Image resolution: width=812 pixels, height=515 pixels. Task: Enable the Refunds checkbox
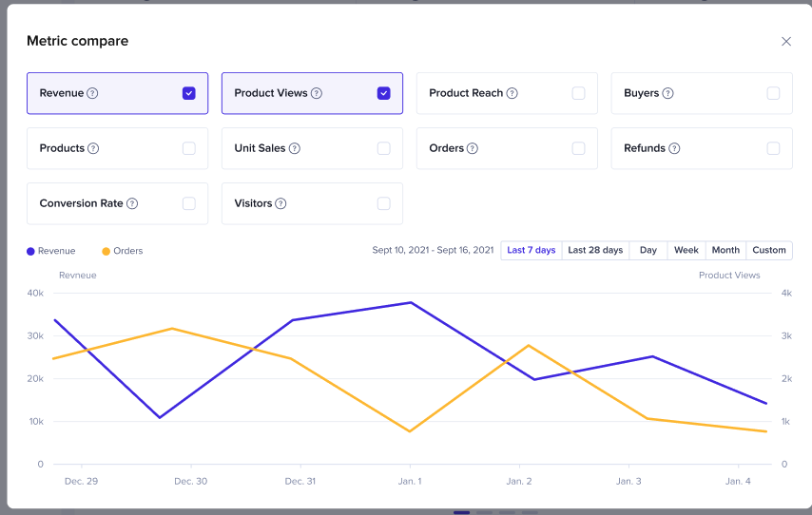pos(773,148)
